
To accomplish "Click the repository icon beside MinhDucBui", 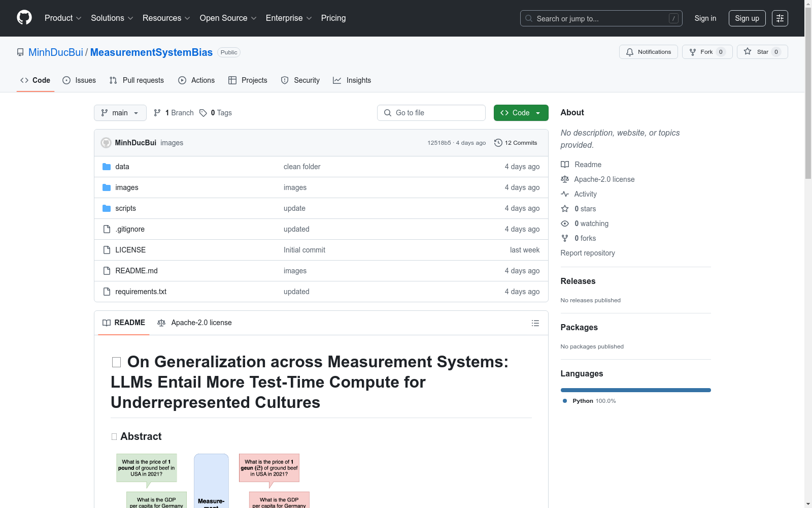I will coord(20,52).
